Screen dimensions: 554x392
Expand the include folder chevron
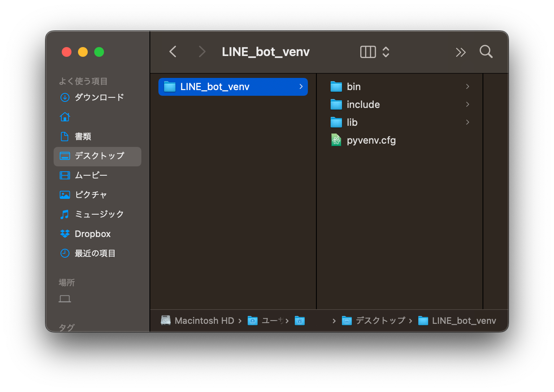(x=467, y=104)
